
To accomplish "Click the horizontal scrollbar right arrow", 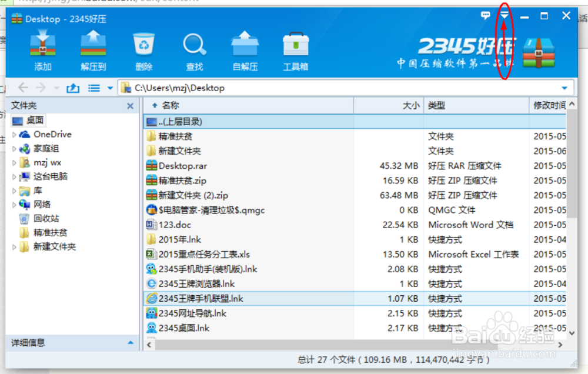I will [x=560, y=345].
